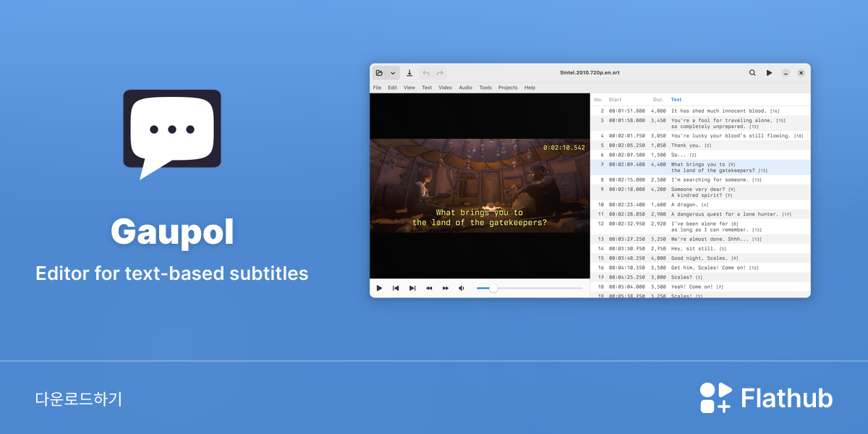Click start time 00:02:28.850
This screenshot has height=434, width=868.
coord(626,214)
